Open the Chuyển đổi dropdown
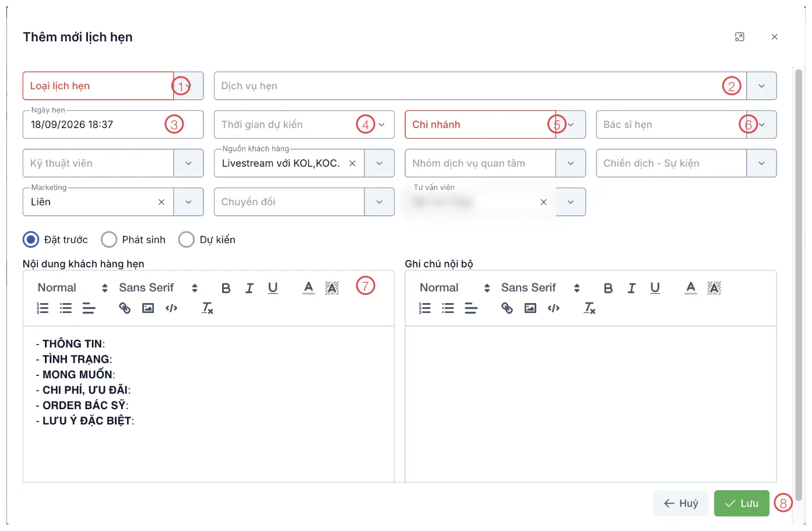This screenshot has height=531, width=812. click(379, 202)
